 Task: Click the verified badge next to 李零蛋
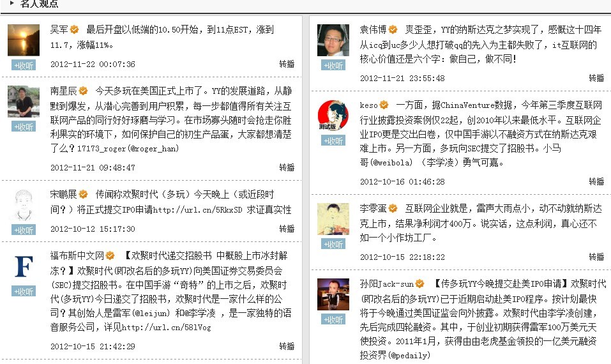click(x=393, y=208)
